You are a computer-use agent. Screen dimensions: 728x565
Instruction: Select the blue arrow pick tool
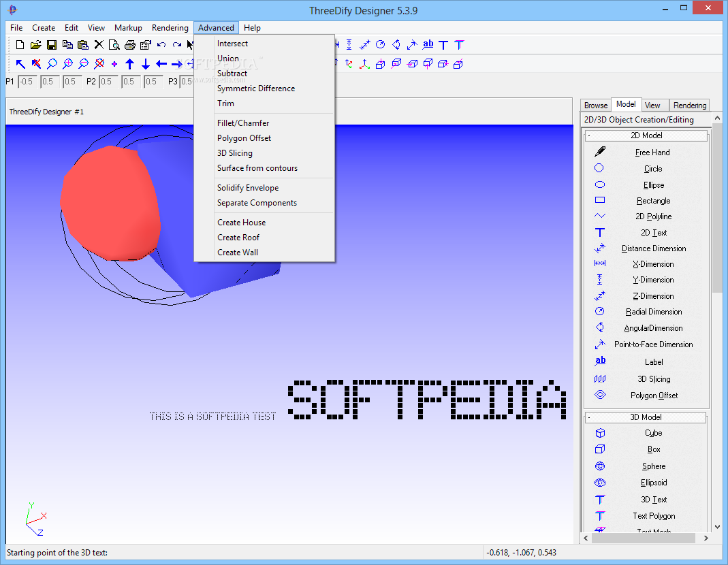tap(20, 64)
